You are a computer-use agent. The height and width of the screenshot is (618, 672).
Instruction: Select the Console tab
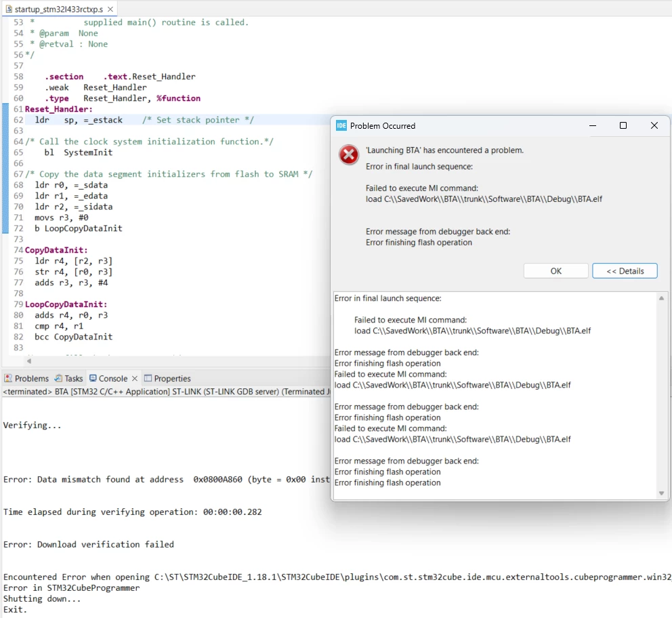point(112,378)
